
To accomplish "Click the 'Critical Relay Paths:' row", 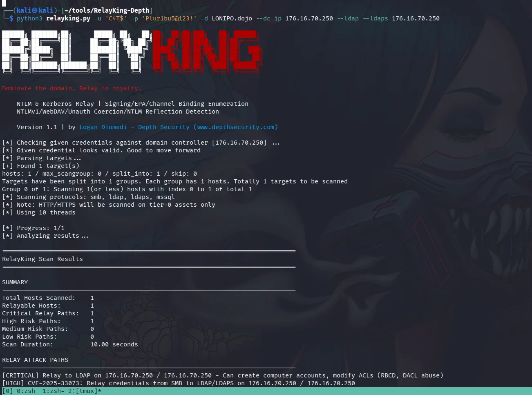I will point(48,313).
